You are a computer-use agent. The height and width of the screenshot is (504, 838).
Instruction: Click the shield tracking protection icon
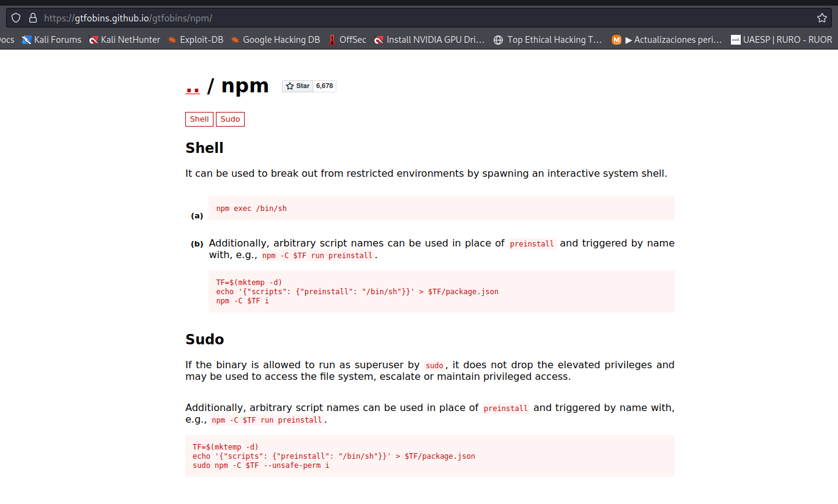pos(17,18)
